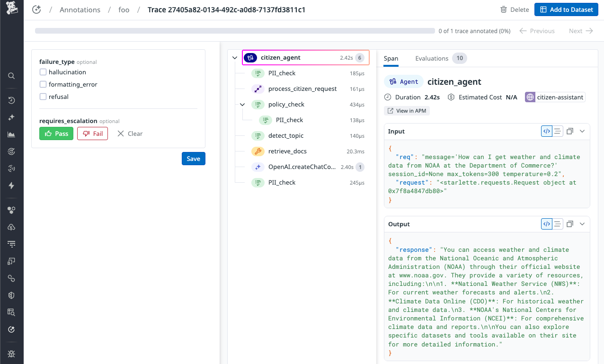Mark requires_escalation as Pass
This screenshot has width=604, height=364.
point(56,133)
